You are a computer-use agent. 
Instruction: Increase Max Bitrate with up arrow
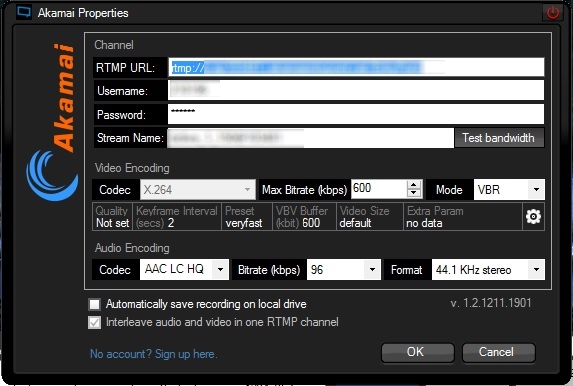coord(414,185)
